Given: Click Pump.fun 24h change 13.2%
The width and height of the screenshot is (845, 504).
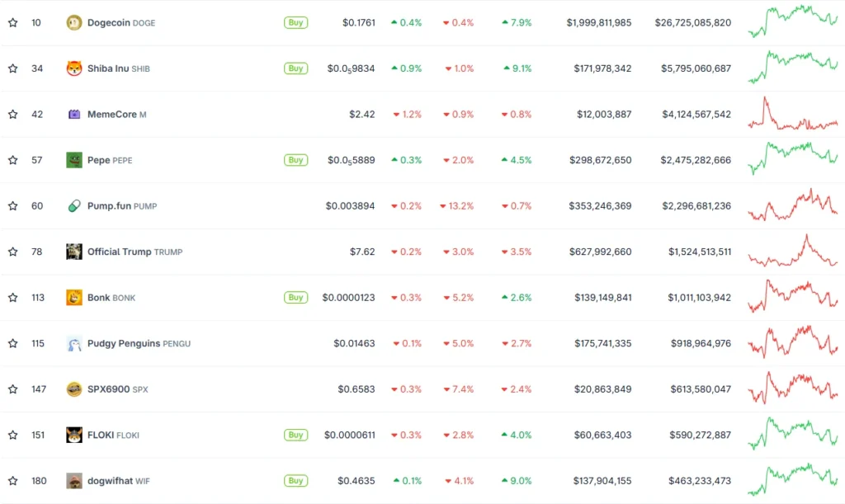Looking at the screenshot, I should click(456, 205).
